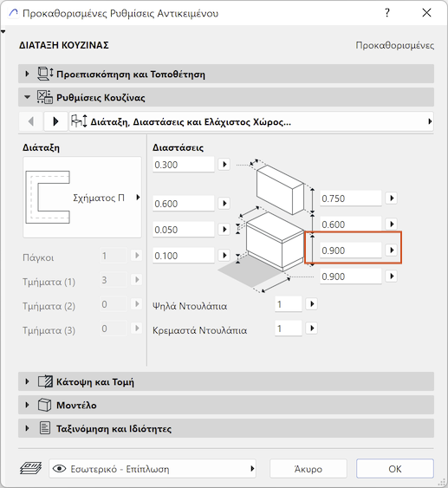Viewport: 448px width, 488px height.
Task: Confirm with the OK button
Action: 395,469
